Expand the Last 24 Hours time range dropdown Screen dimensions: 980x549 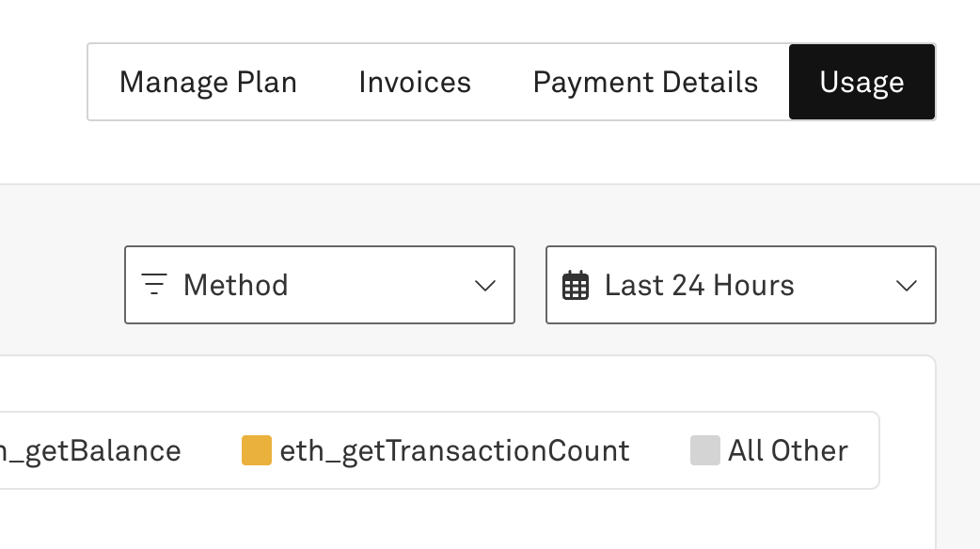point(740,285)
